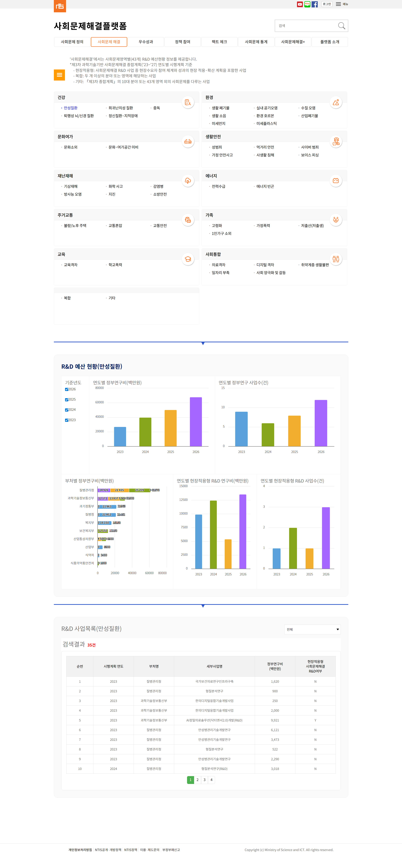Viewport: 402px width, 868px height.
Task: Select the 교통혼잡 link
Action: [x=115, y=226]
